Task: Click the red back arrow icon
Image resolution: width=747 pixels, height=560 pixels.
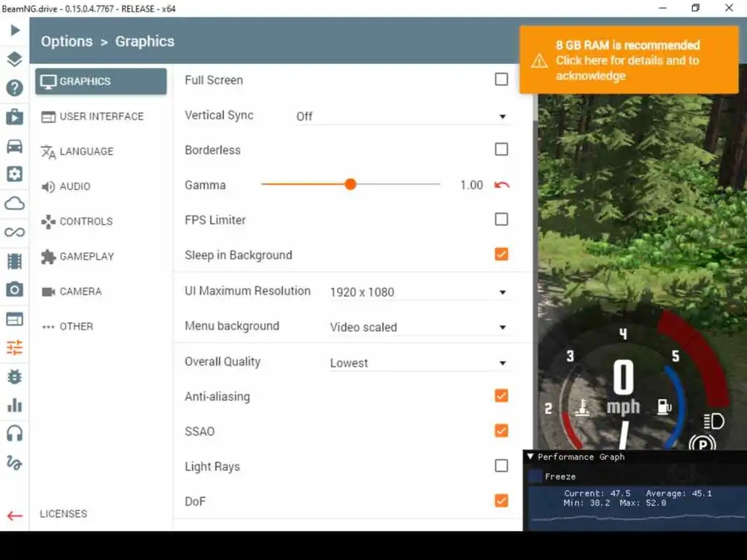Action: tap(15, 516)
